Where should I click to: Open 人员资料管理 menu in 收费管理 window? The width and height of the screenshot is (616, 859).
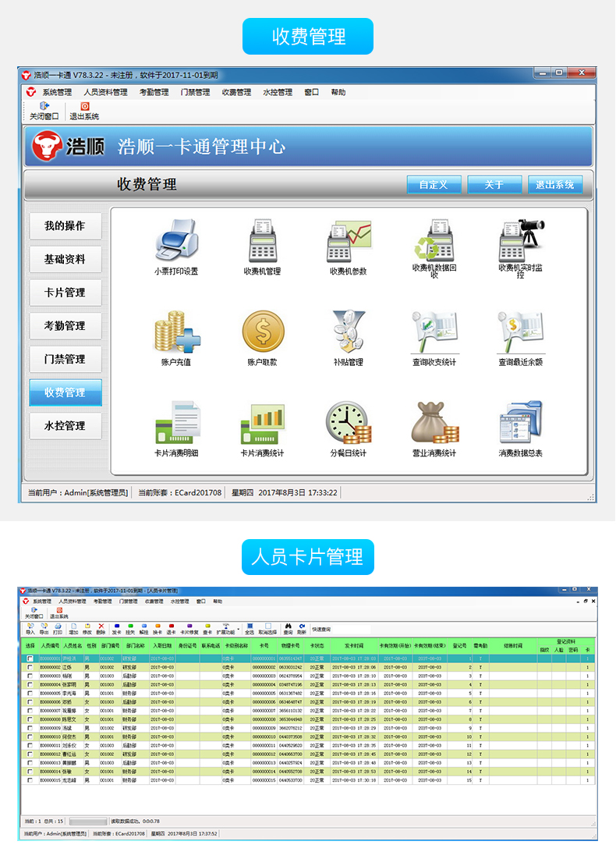tap(106, 92)
